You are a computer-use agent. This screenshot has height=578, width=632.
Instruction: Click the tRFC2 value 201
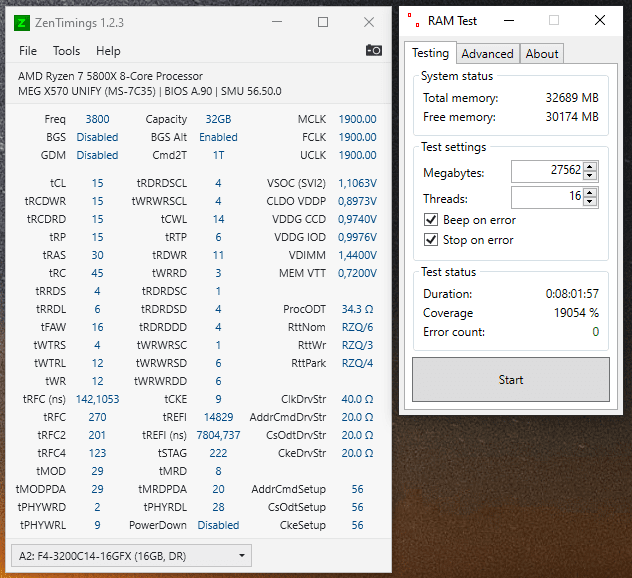tap(97, 435)
